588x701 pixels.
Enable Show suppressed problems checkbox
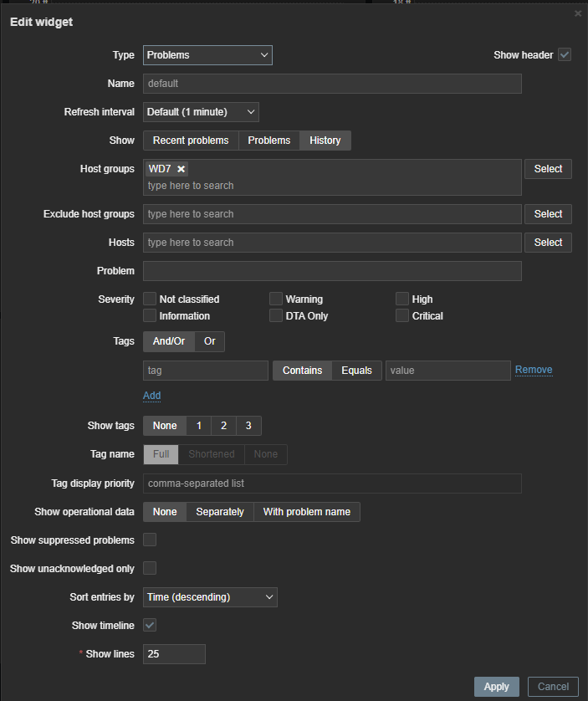(150, 540)
